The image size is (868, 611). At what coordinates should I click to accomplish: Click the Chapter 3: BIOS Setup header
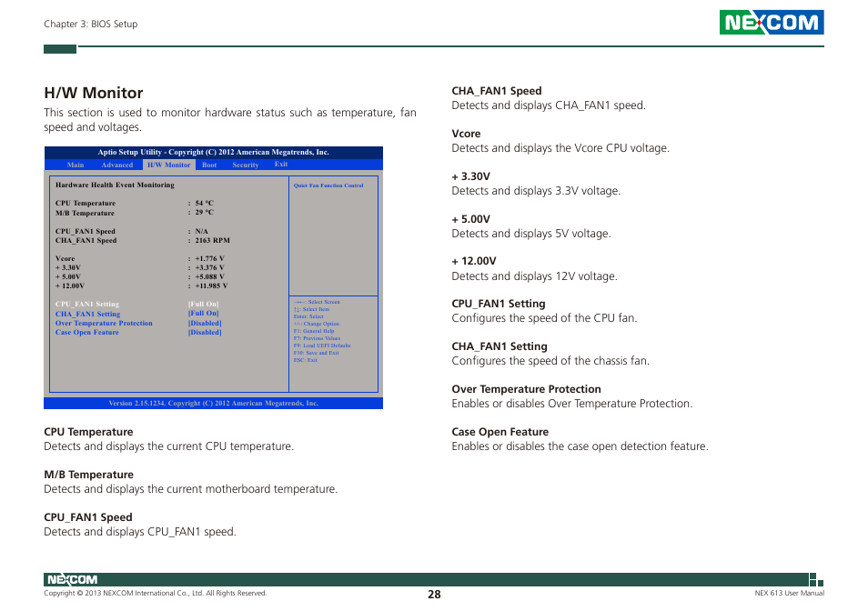point(91,24)
